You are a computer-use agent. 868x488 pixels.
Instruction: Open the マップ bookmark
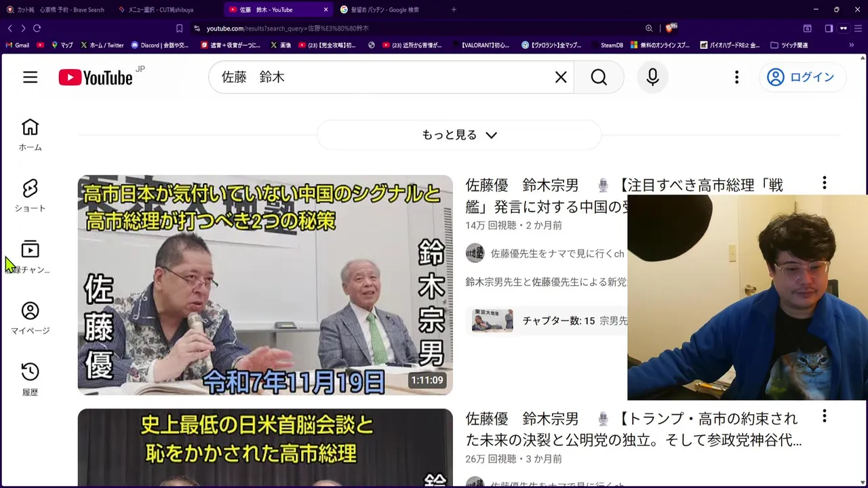(x=62, y=45)
